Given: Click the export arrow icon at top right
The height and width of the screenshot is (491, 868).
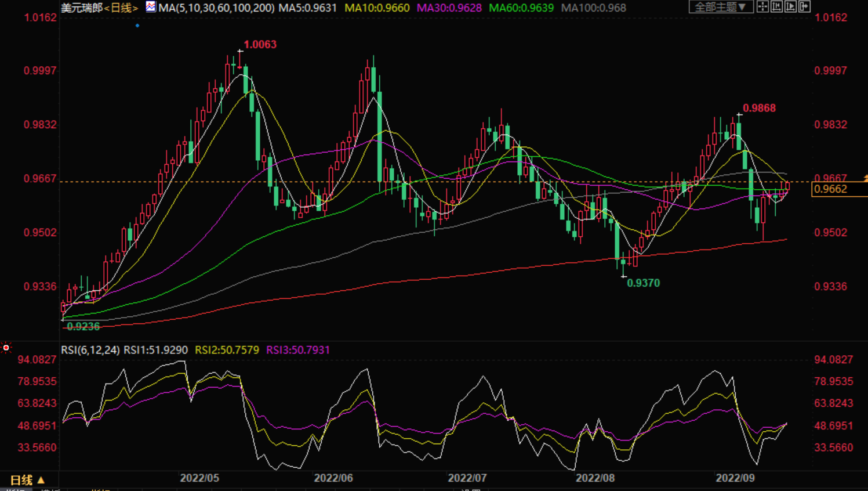Looking at the screenshot, I should pyautogui.click(x=804, y=7).
